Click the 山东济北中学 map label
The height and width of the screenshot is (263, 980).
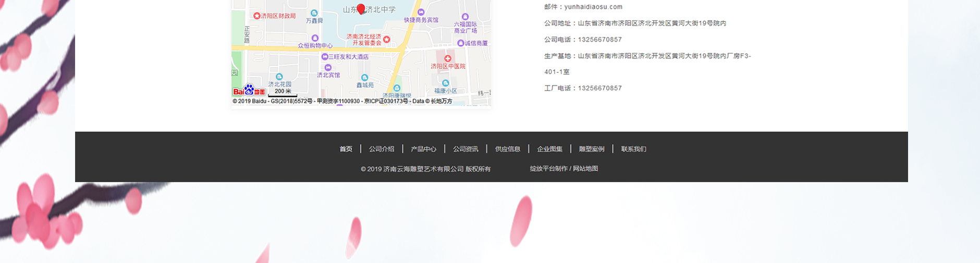pos(369,10)
